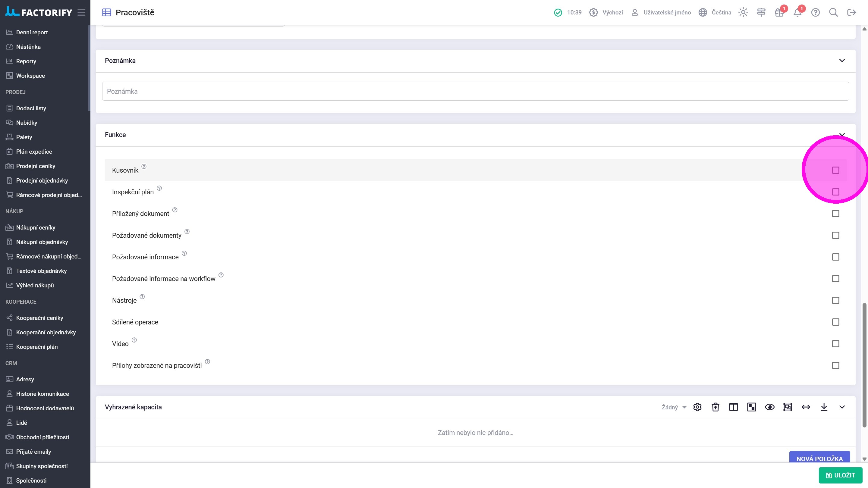This screenshot has width=868, height=488.
Task: Check the Nástroje checkbox
Action: (835, 300)
